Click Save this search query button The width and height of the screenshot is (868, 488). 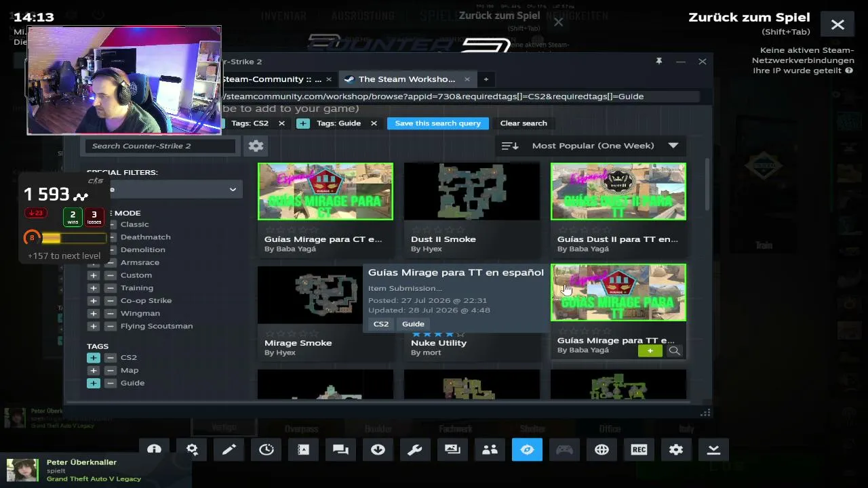click(x=437, y=123)
